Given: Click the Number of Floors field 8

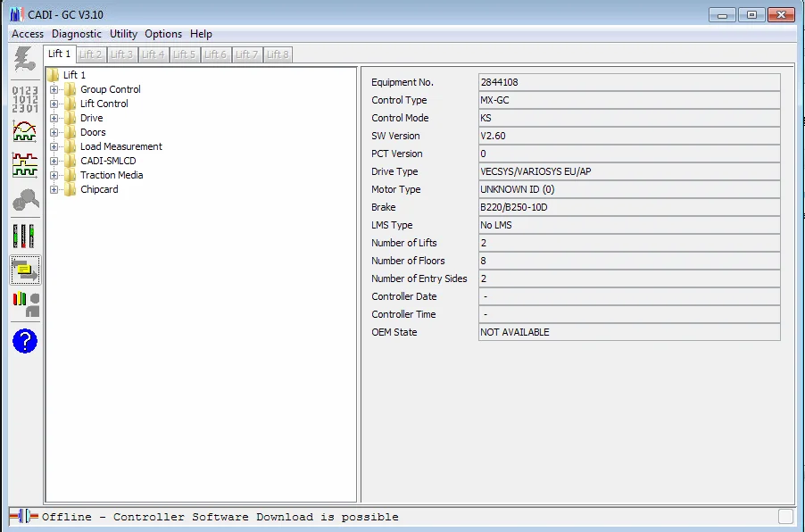Looking at the screenshot, I should point(629,261).
